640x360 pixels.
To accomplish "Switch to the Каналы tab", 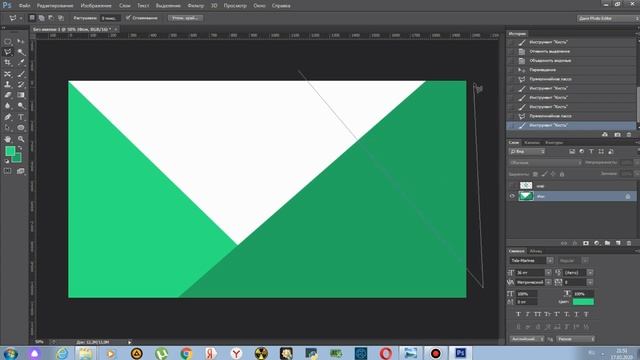I will (531, 142).
